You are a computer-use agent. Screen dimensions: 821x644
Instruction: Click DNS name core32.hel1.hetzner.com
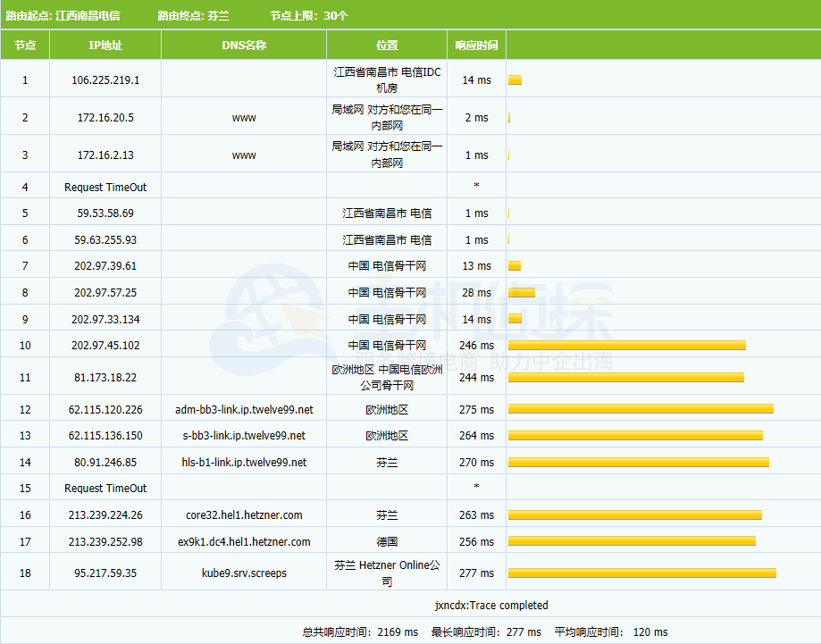coord(244,515)
